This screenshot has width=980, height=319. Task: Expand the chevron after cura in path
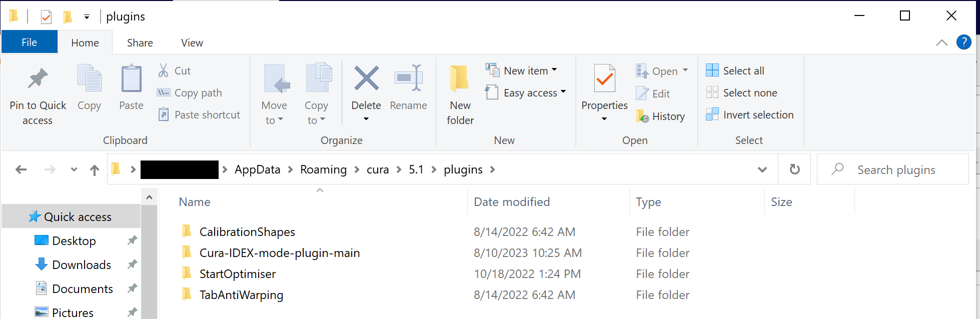(x=399, y=169)
